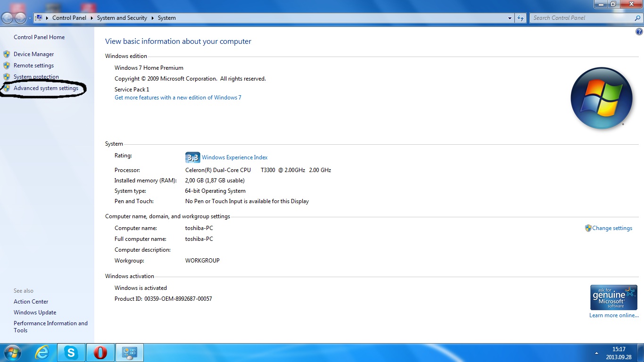This screenshot has width=644, height=362.
Task: Open Opera browser from taskbar
Action: point(100,352)
